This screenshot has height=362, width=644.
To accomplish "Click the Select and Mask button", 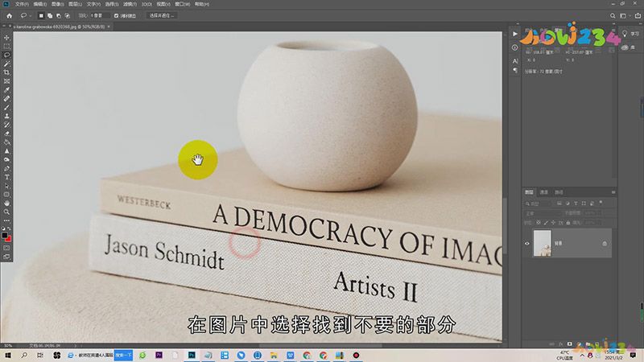I will [162, 15].
